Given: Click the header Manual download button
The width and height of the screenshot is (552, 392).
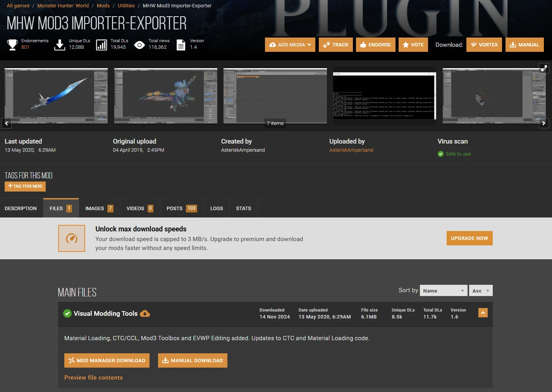Looking at the screenshot, I should (524, 45).
